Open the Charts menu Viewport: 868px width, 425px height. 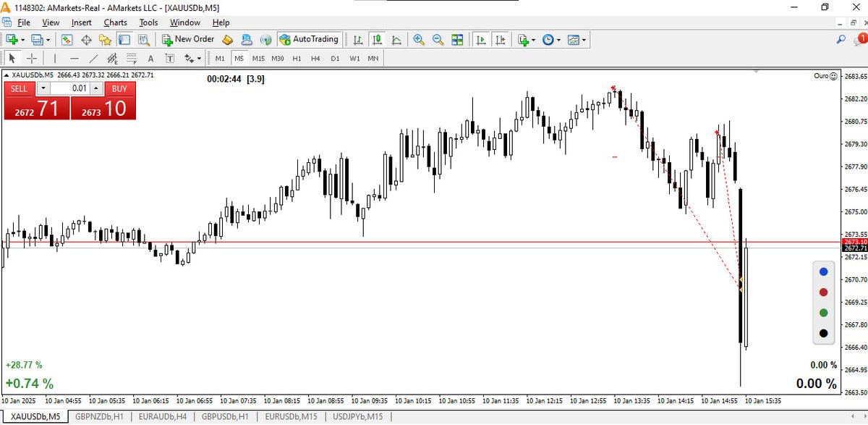pyautogui.click(x=115, y=22)
